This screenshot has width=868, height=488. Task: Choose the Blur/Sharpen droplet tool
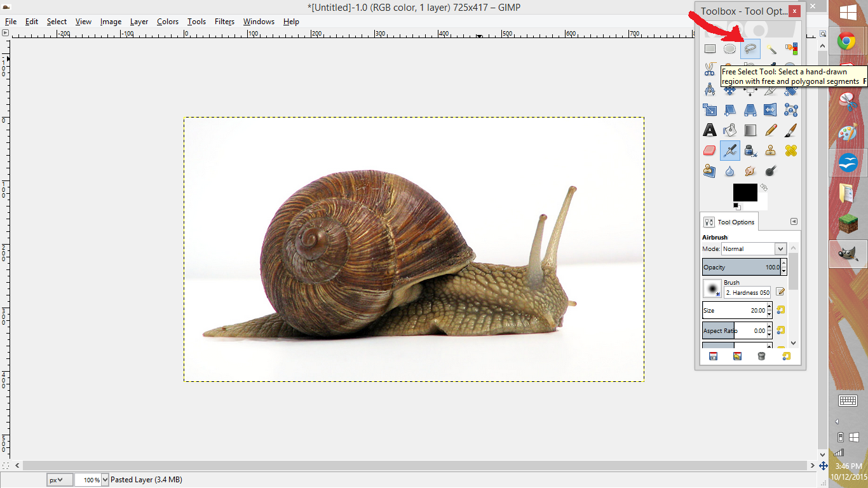tap(730, 171)
